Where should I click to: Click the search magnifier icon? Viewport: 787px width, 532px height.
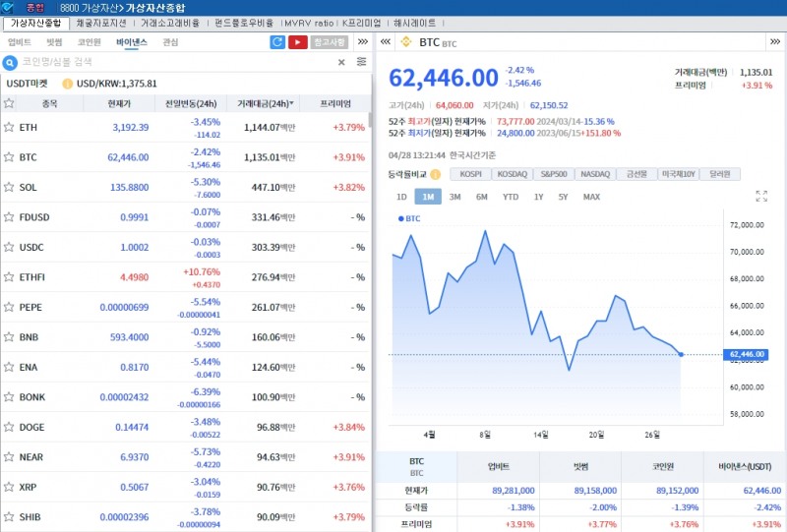pos(11,62)
